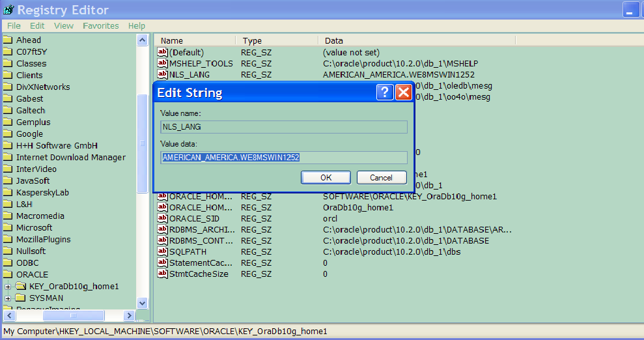The height and width of the screenshot is (340, 644).
Task: Click the folder icon for KasperskyLab
Action: [x=8, y=193]
